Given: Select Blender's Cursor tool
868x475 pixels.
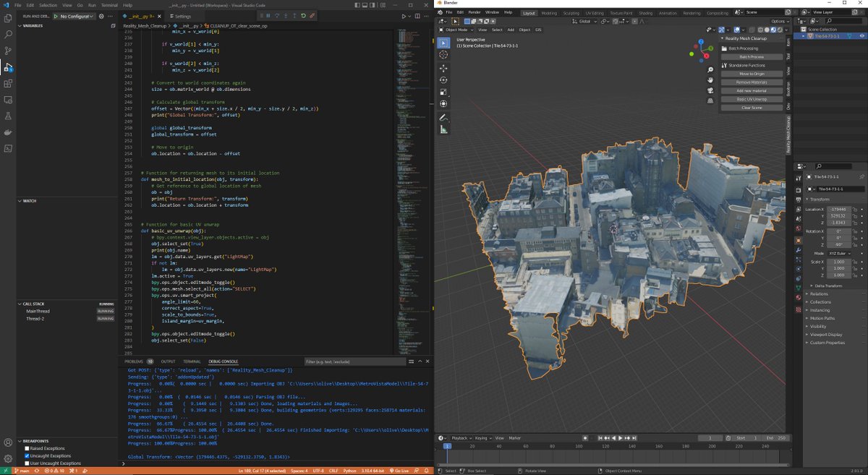Looking at the screenshot, I should click(443, 55).
